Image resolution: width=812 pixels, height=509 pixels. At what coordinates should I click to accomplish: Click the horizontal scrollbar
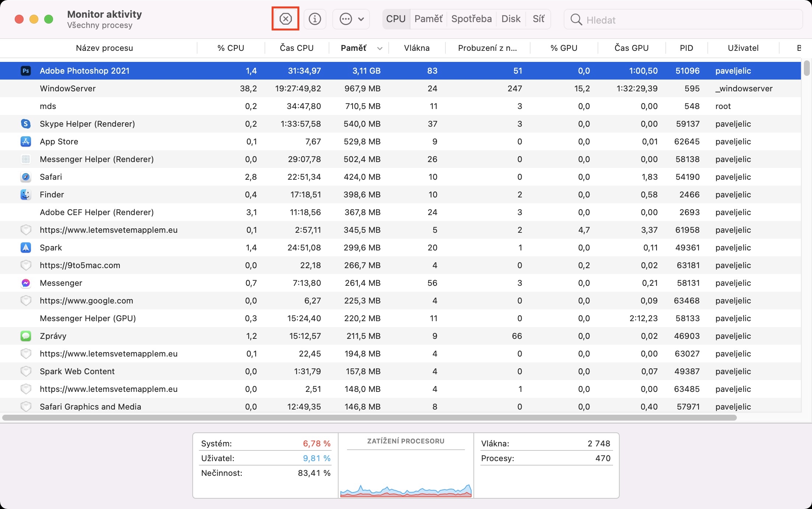(x=369, y=418)
